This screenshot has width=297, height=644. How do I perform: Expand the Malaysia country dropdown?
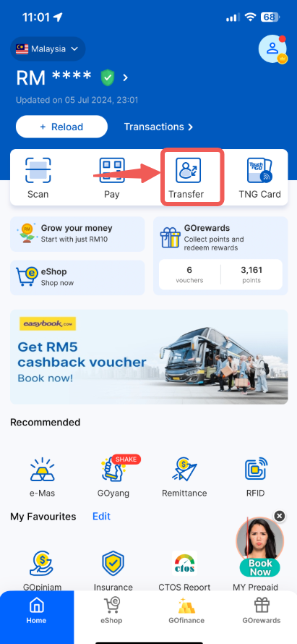[x=48, y=49]
